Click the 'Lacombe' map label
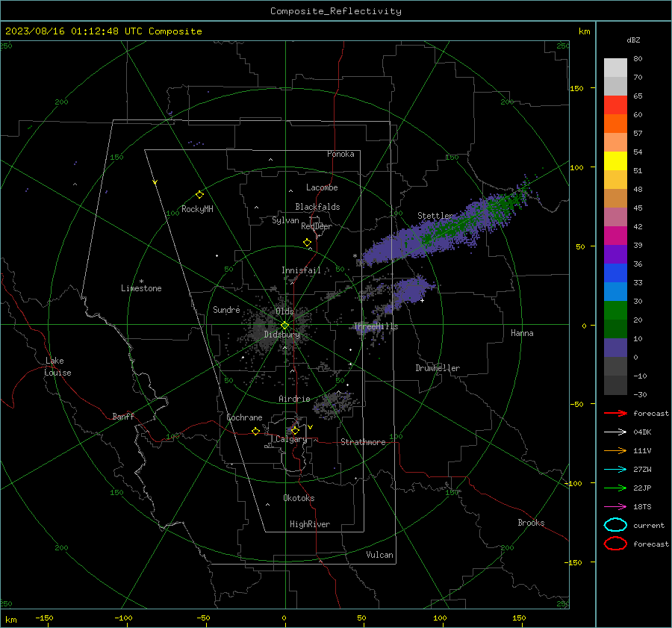The width and height of the screenshot is (672, 628). click(322, 187)
